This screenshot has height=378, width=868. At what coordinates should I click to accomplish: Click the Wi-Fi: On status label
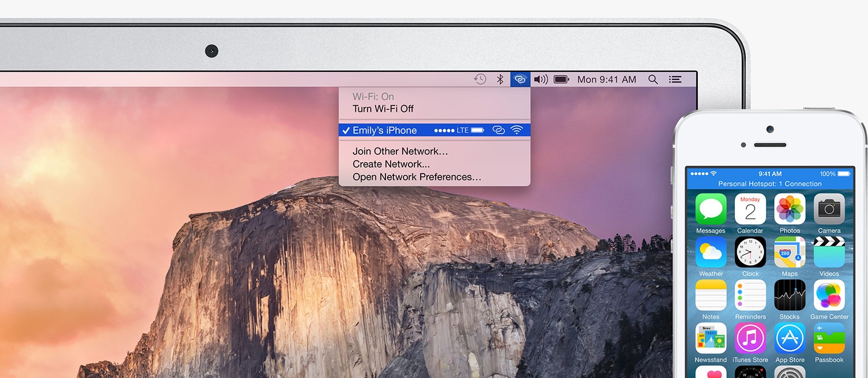pos(373,97)
